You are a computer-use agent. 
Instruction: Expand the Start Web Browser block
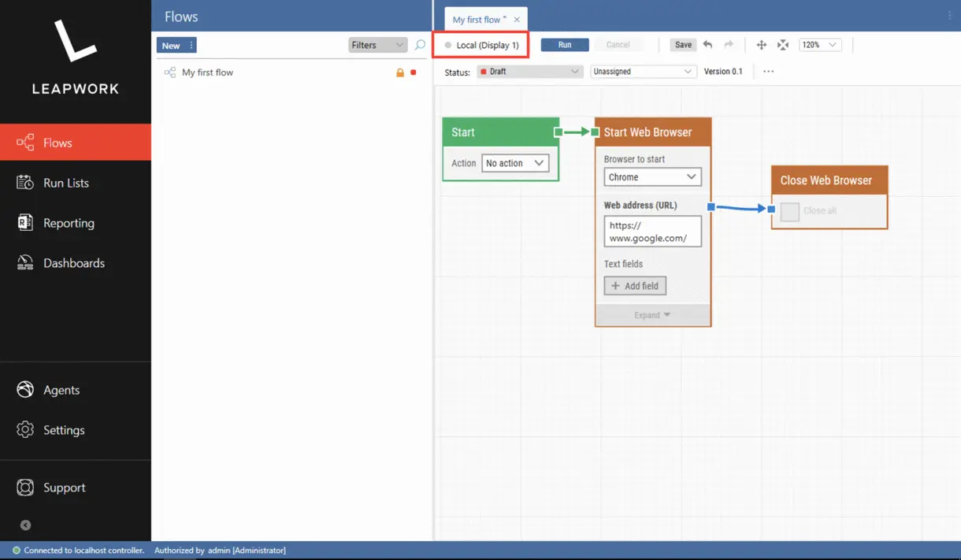pos(652,315)
